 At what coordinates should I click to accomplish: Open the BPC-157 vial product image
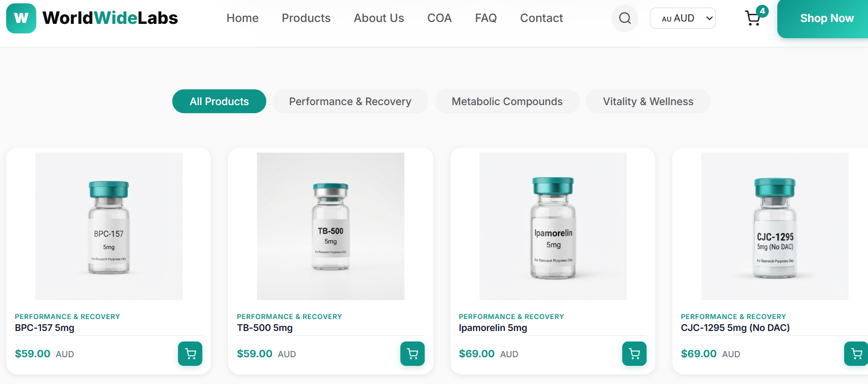click(x=109, y=226)
